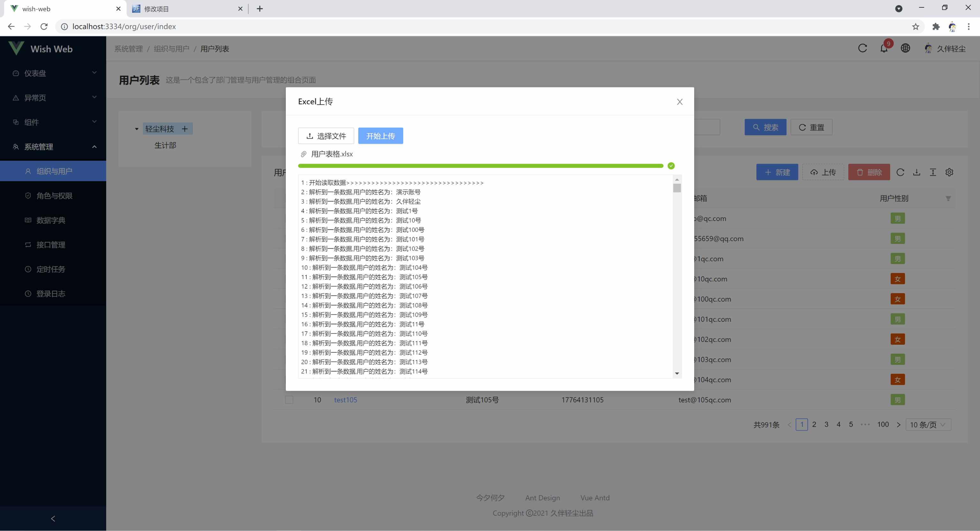Collapse the 轻尘科技 tree node arrow

(137, 129)
